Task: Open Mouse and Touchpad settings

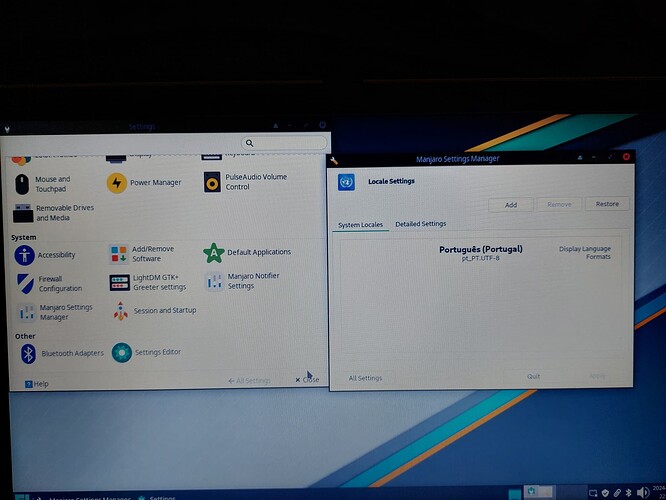Action: tap(42, 184)
